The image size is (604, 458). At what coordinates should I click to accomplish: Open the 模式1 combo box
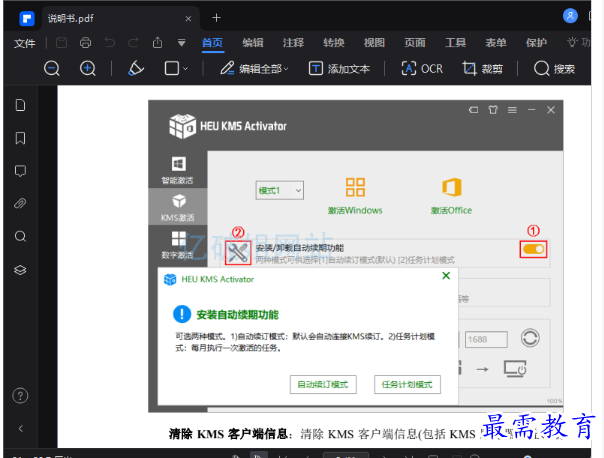[x=280, y=190]
